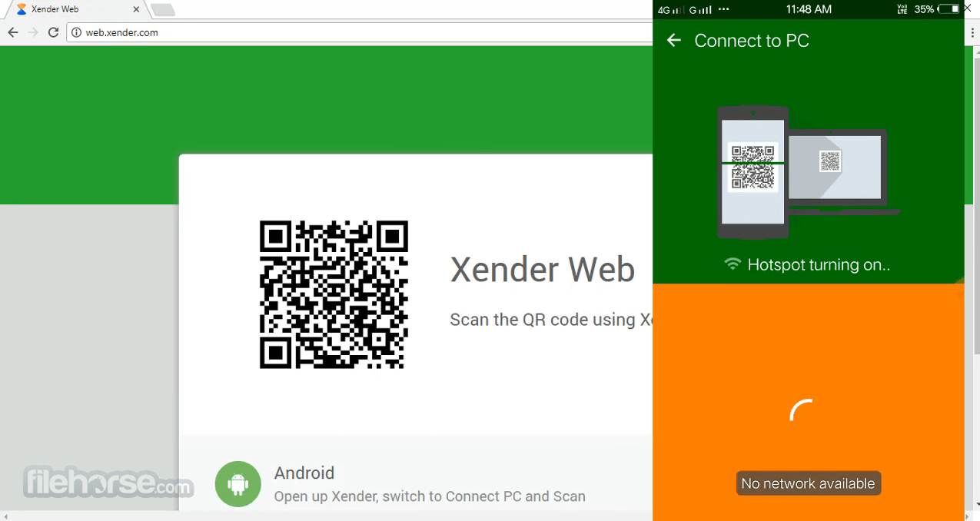
Task: Tap the Wi-Fi hotspot icon
Action: pos(733,264)
